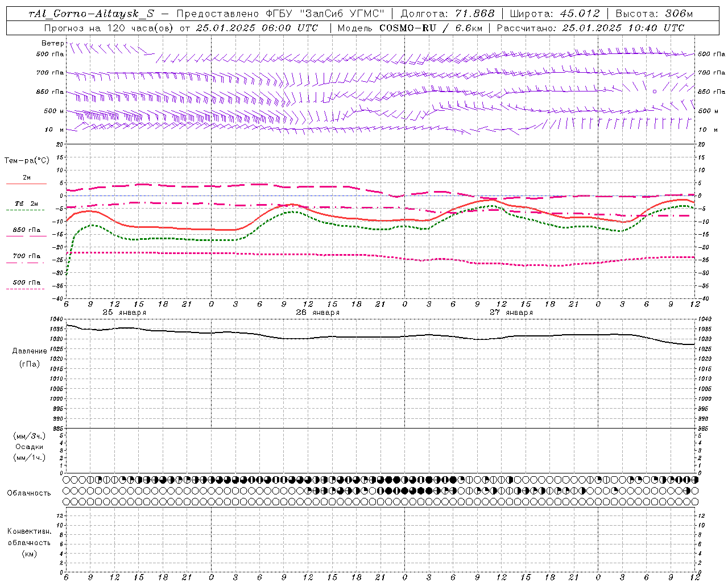Click the Широта: 45.012 value

[555, 14]
